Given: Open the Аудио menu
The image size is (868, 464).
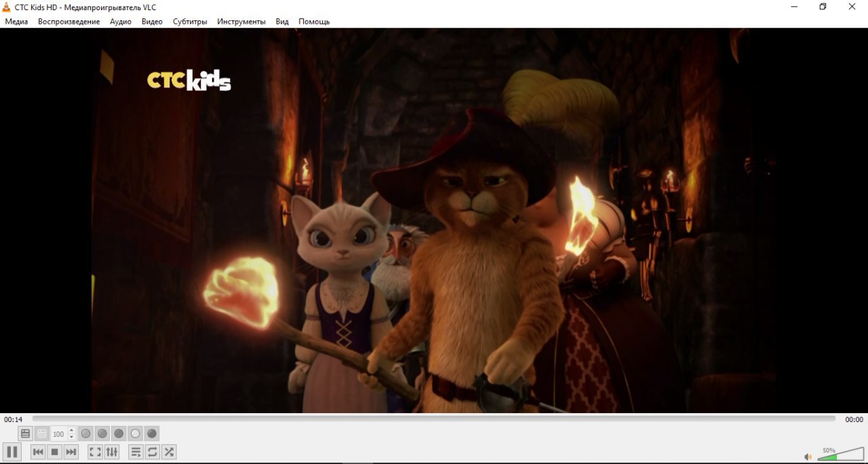Looking at the screenshot, I should (121, 22).
